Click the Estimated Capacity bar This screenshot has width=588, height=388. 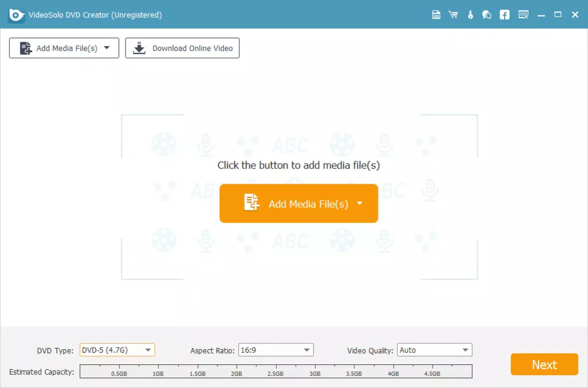pyautogui.click(x=276, y=372)
